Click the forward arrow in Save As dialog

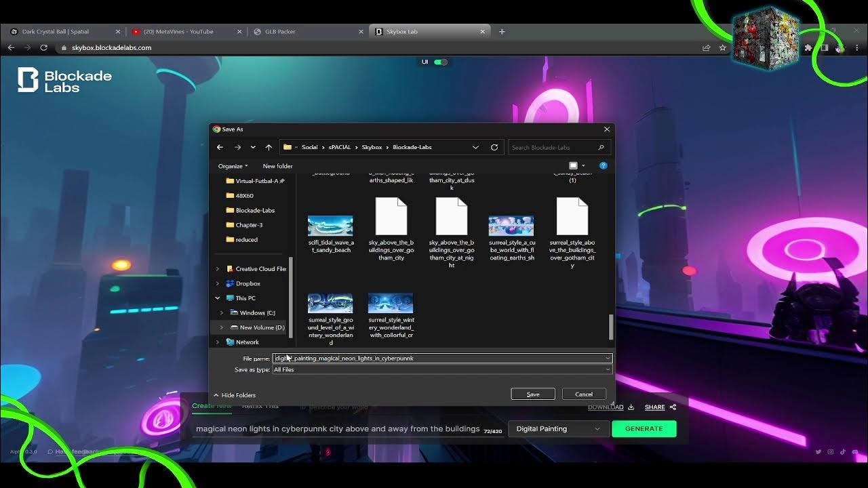pyautogui.click(x=237, y=147)
